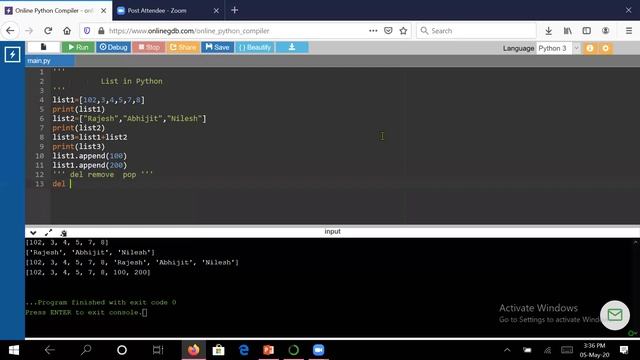Screen dimensions: 640x360
Task: Reload the current page
Action: click(48, 31)
